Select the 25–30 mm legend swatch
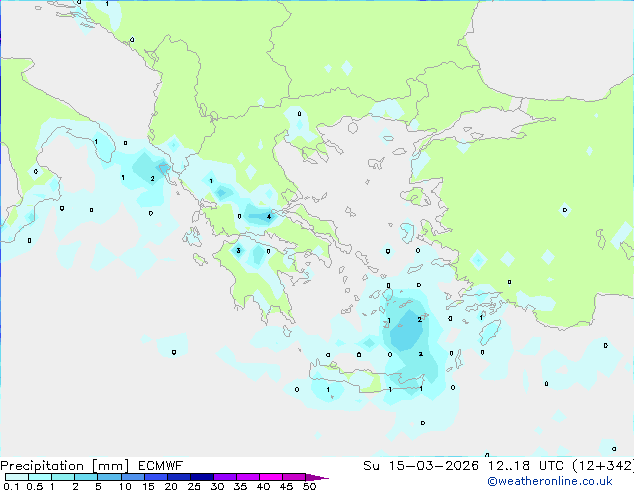The height and width of the screenshot is (490, 634). 201,477
